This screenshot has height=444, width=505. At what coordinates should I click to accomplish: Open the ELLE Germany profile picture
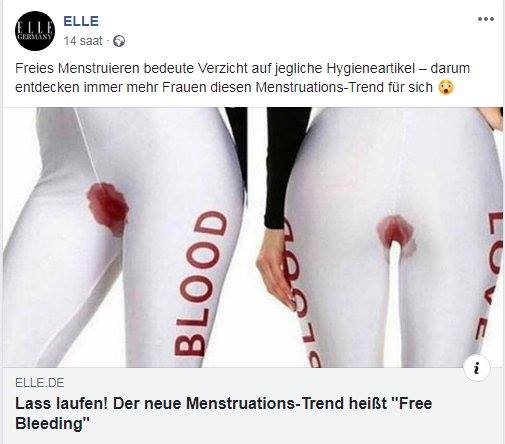(35, 31)
